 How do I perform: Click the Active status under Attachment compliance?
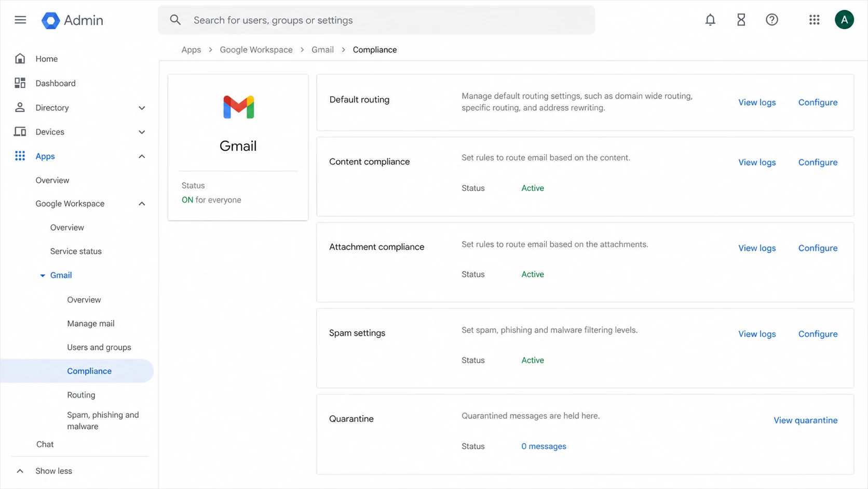(x=533, y=274)
